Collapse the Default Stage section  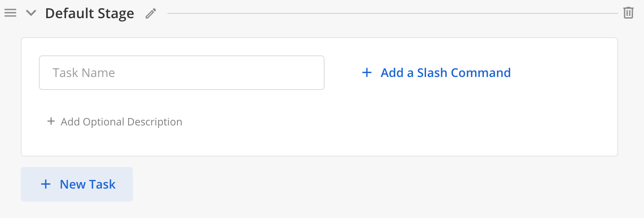click(x=31, y=13)
